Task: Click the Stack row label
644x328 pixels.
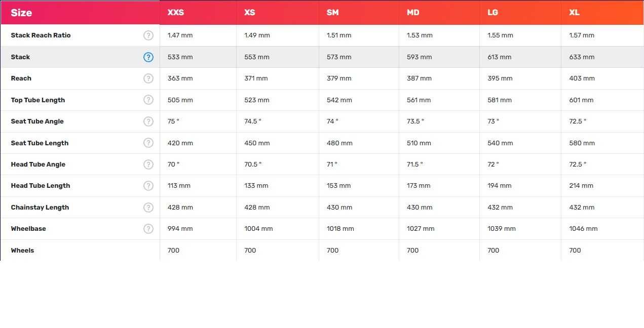Action: (x=20, y=57)
